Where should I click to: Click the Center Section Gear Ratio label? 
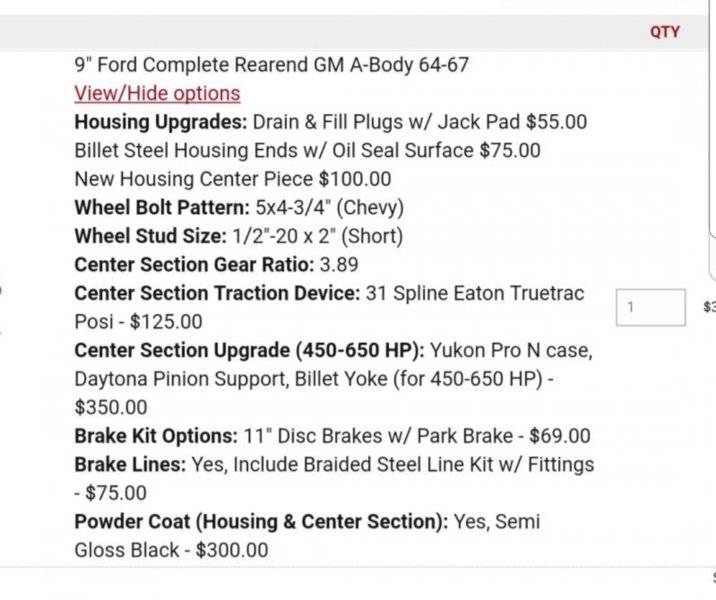pyautogui.click(x=194, y=265)
